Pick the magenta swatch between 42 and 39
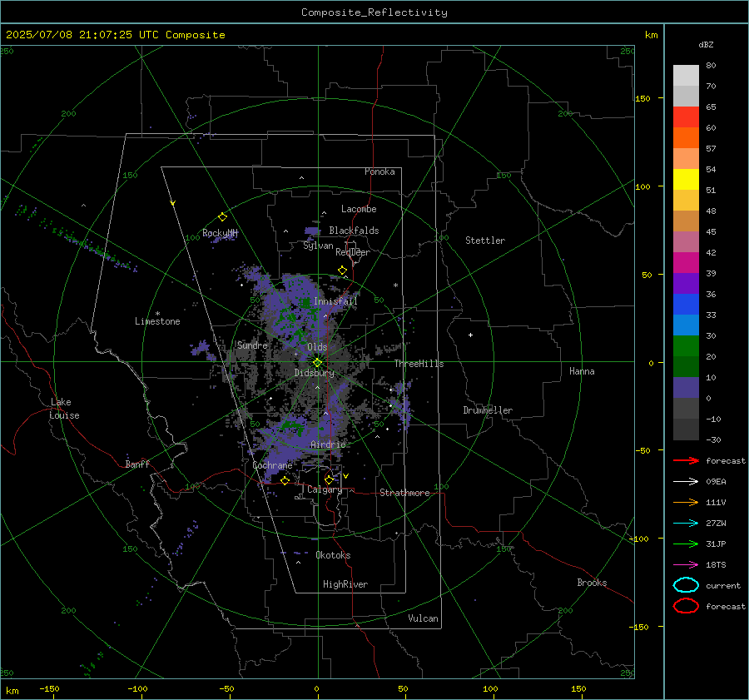 686,262
